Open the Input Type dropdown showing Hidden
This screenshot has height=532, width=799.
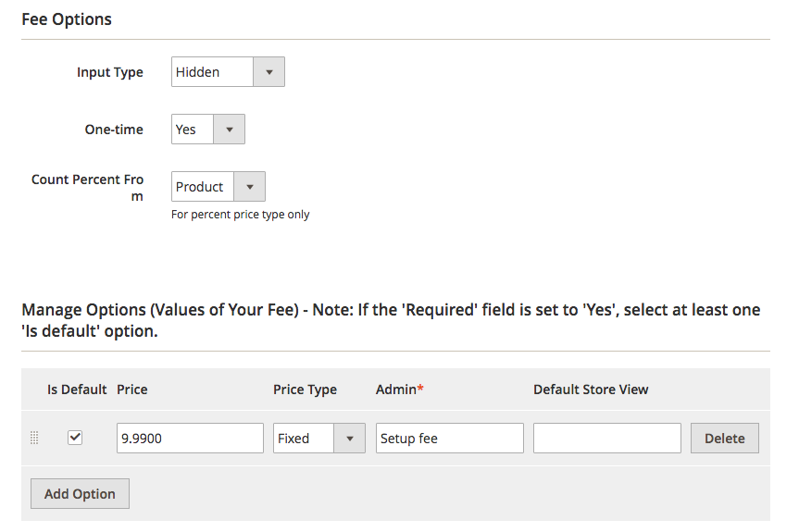click(x=228, y=72)
